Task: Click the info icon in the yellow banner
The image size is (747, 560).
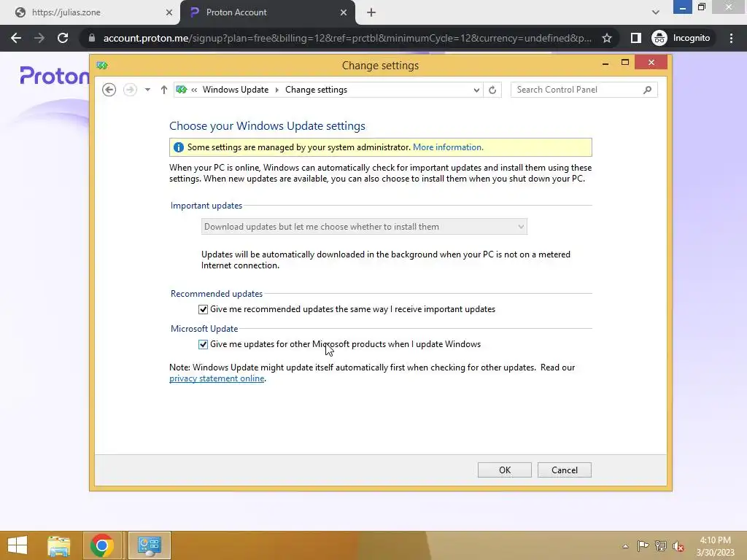Action: click(178, 147)
